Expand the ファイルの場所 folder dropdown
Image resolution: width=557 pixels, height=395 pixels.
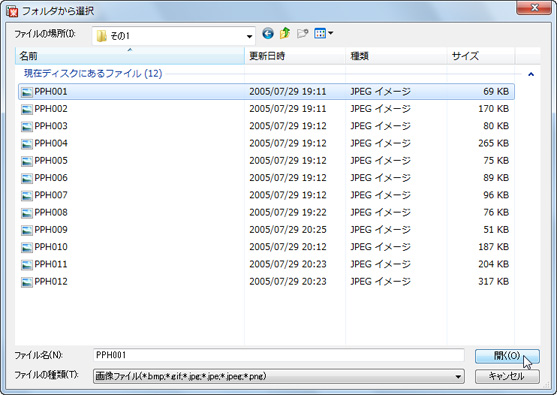(249, 36)
